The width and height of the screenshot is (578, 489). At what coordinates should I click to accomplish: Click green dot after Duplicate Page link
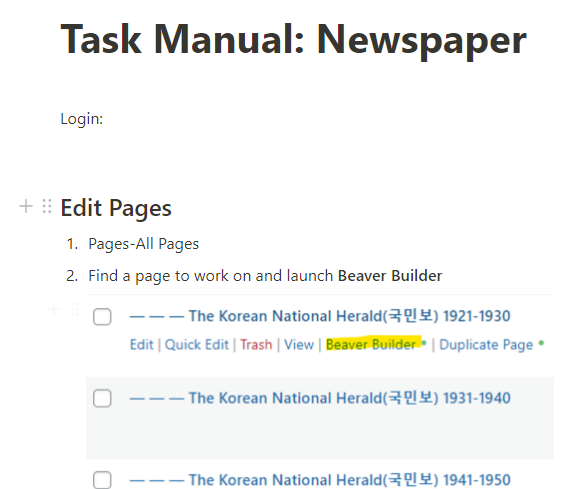pos(541,343)
